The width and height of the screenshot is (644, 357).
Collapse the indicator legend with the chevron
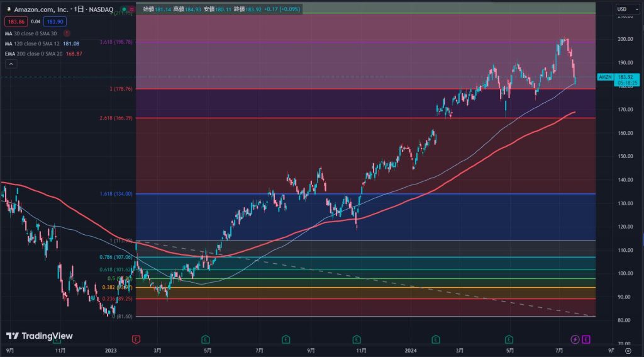point(11,64)
